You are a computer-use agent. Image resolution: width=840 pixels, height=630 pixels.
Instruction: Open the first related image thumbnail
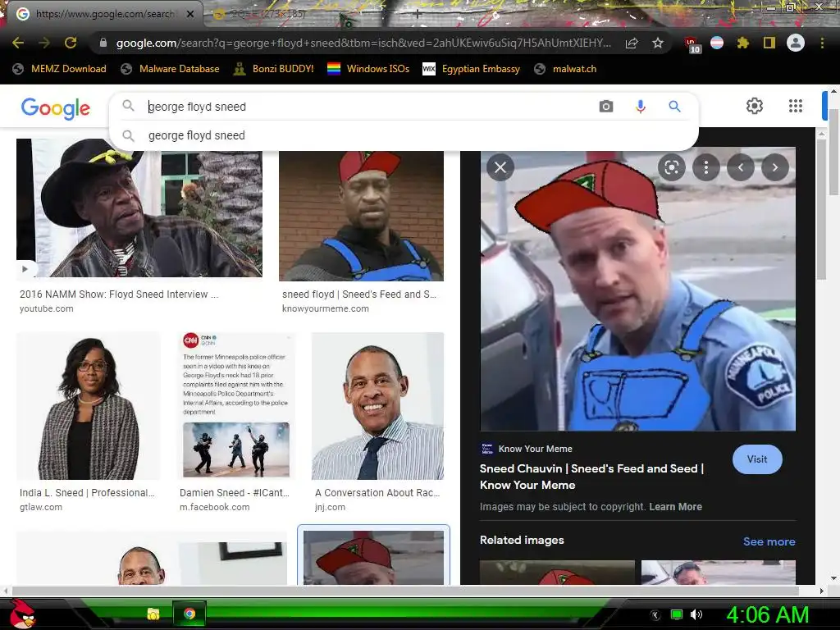point(557,572)
